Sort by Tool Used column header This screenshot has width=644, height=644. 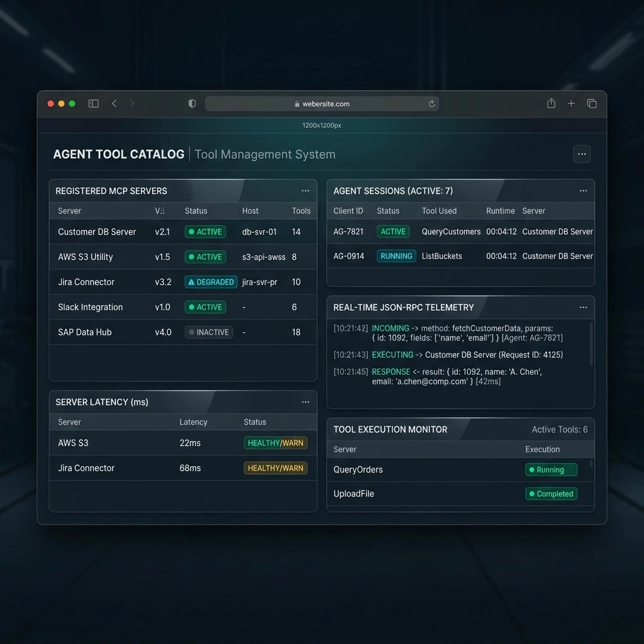[x=439, y=211]
